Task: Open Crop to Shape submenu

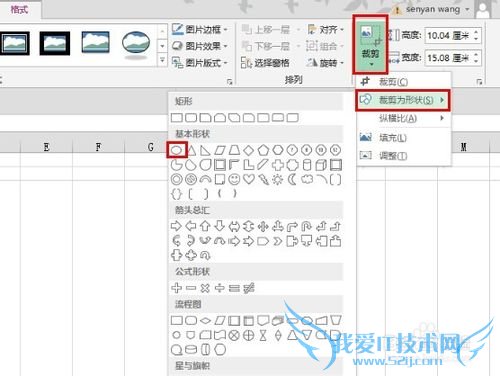Action: click(403, 100)
